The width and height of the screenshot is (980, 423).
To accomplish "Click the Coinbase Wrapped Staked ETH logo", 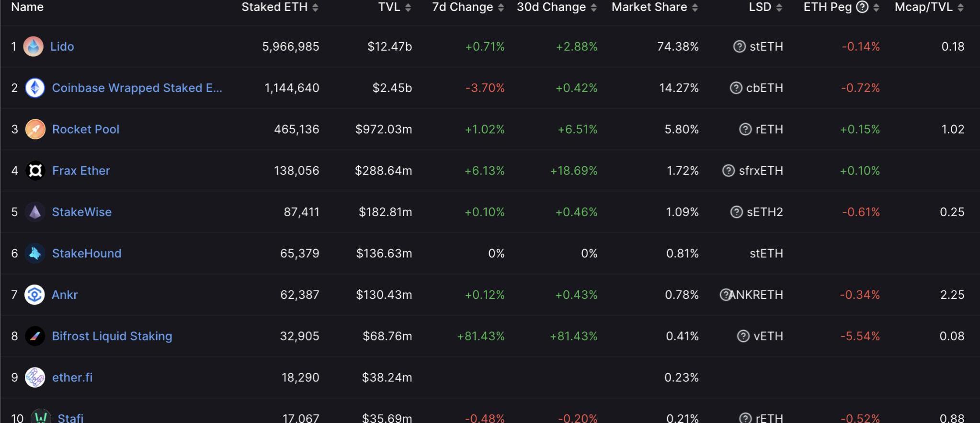I will tap(35, 88).
